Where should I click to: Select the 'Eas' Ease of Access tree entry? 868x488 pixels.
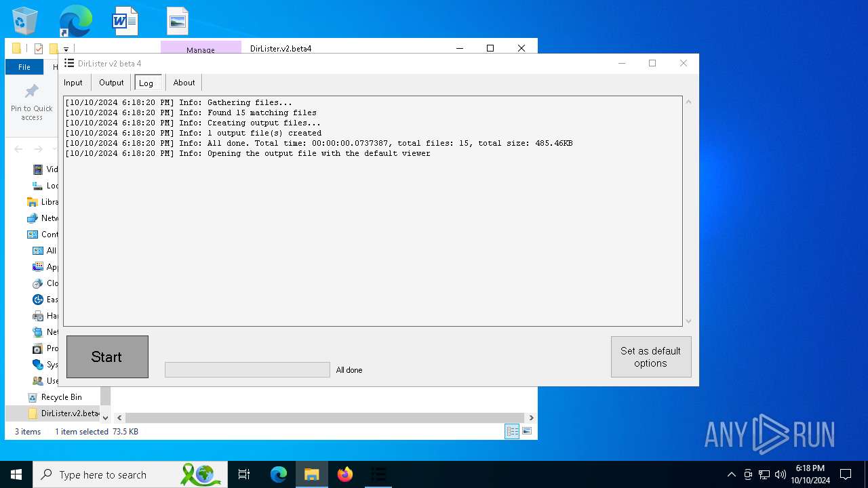click(45, 300)
